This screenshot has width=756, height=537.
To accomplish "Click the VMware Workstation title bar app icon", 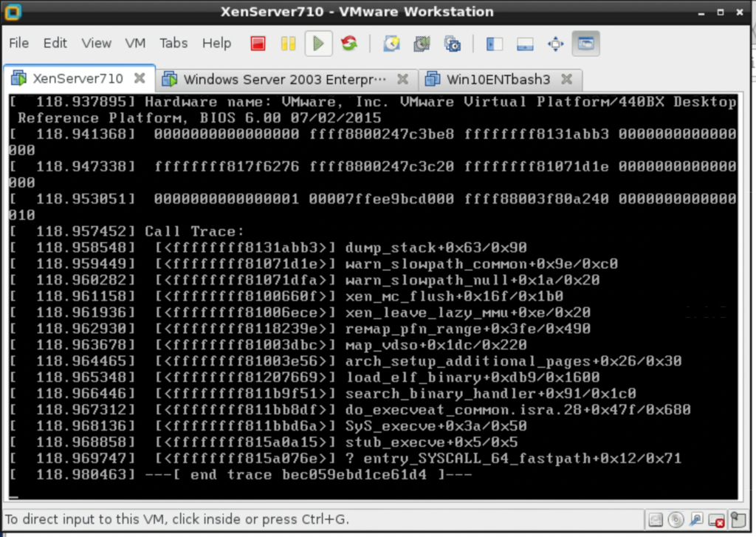I will (13, 12).
